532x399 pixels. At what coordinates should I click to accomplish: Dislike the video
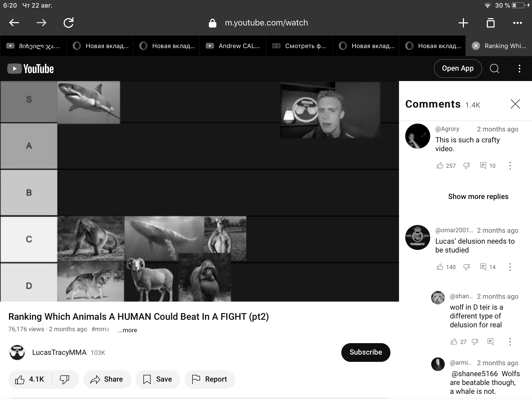64,379
